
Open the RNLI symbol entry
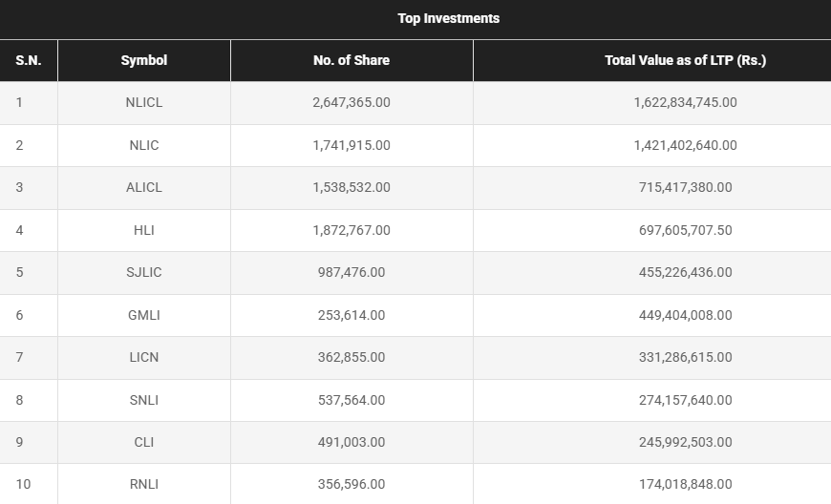click(143, 485)
